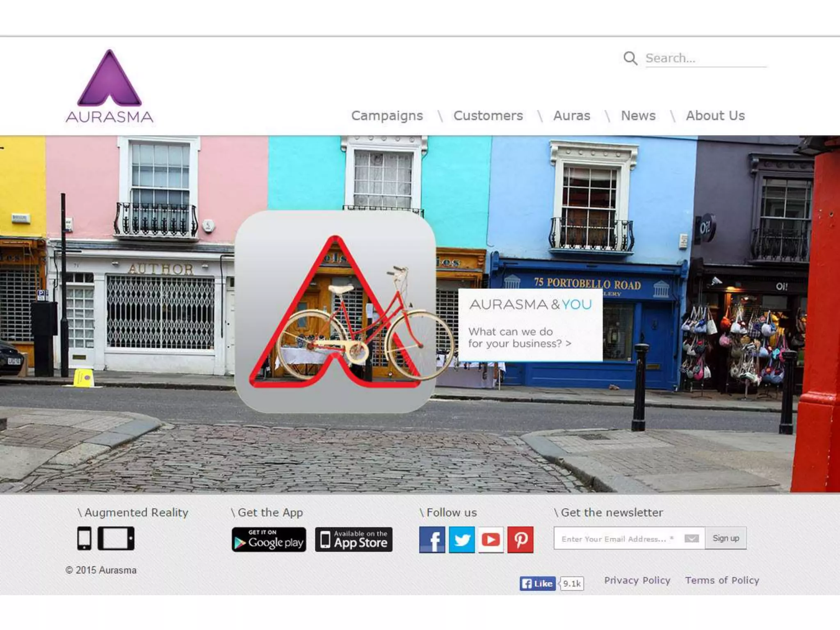Image resolution: width=840 pixels, height=630 pixels.
Task: Open the Privacy Policy link
Action: click(637, 580)
